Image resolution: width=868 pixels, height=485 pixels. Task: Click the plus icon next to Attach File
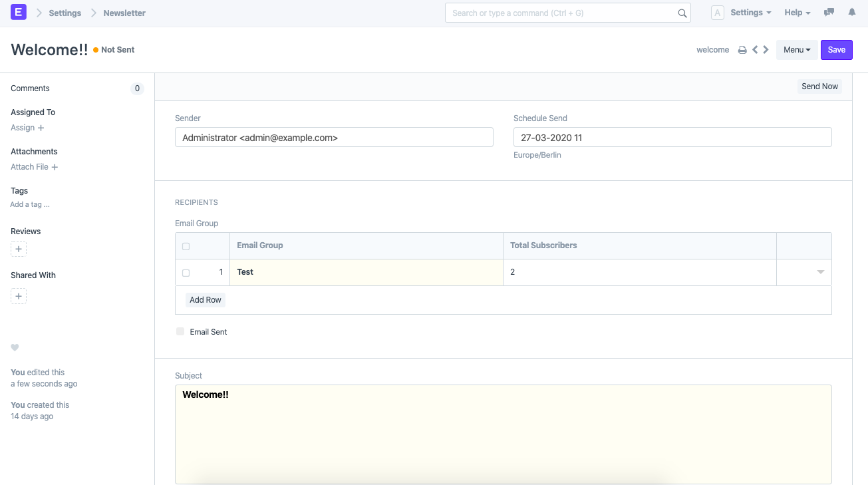point(55,167)
